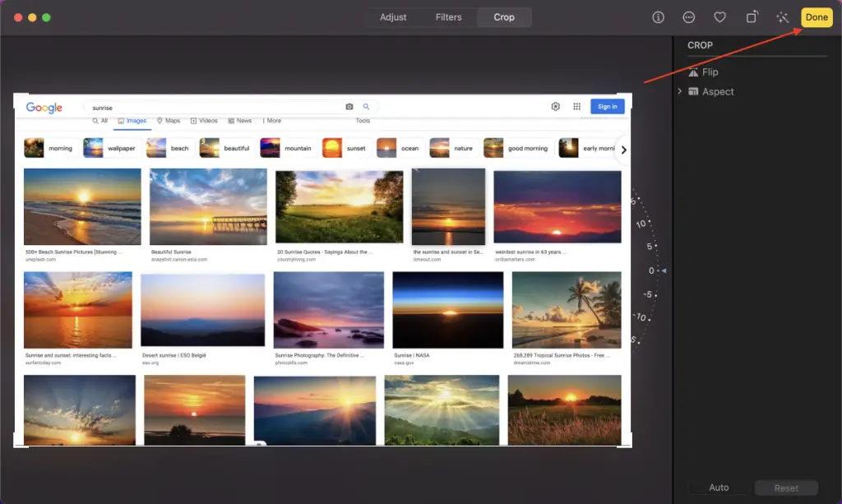Click the bottom-right crop corner handle

(x=630, y=445)
